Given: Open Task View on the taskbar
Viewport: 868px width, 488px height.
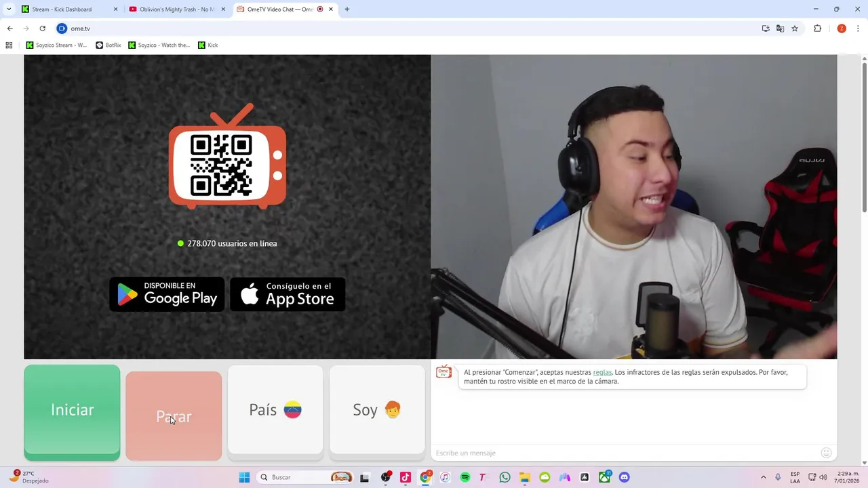Looking at the screenshot, I should pos(364,477).
